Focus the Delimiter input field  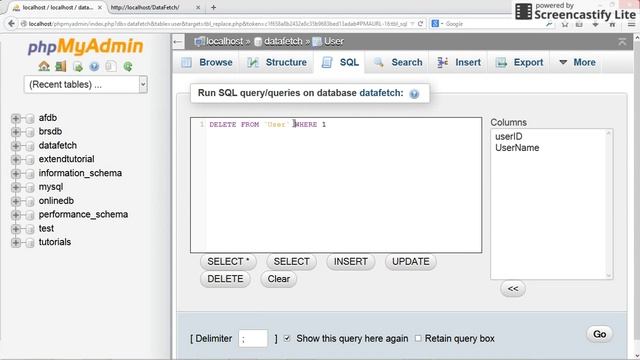pos(253,338)
